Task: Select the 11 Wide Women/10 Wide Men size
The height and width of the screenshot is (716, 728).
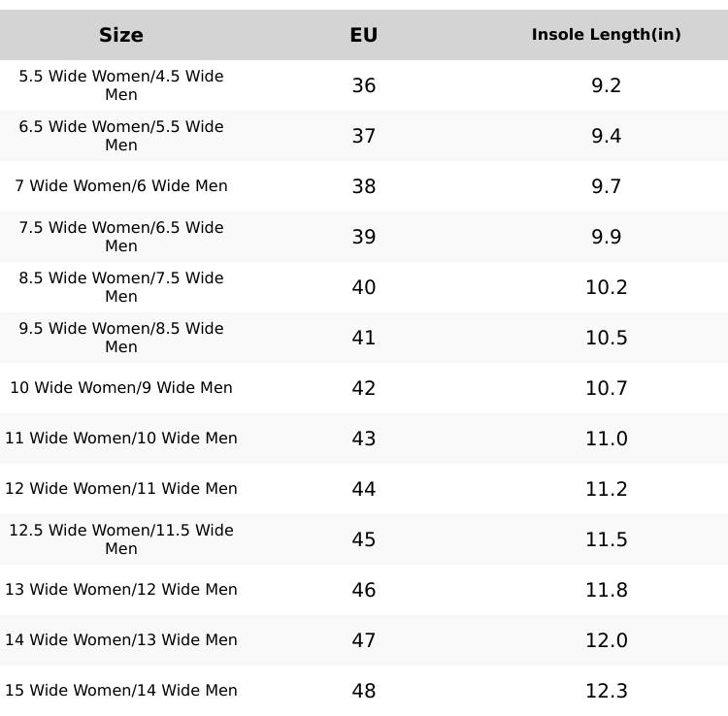Action: pos(121,439)
